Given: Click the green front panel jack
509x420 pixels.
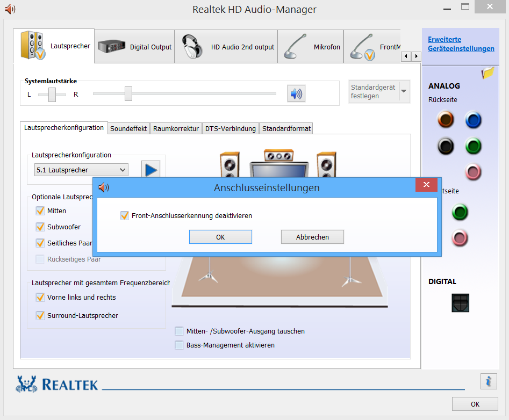Looking at the screenshot, I should pos(460,213).
